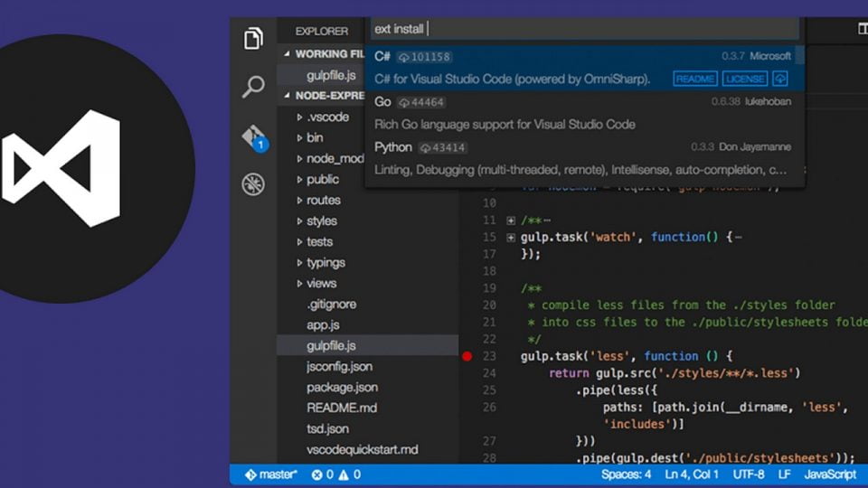Expand the folded block at line 11
The width and height of the screenshot is (868, 488).
510,221
